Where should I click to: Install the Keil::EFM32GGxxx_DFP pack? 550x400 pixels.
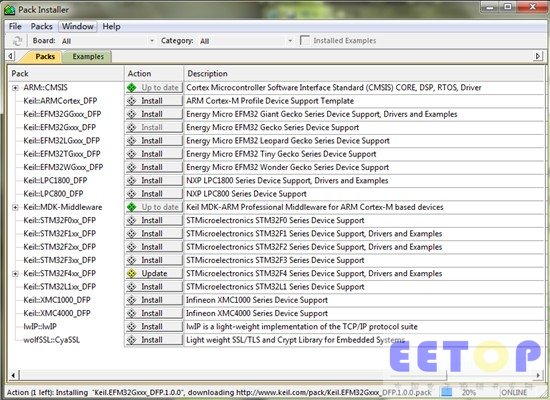154,114
